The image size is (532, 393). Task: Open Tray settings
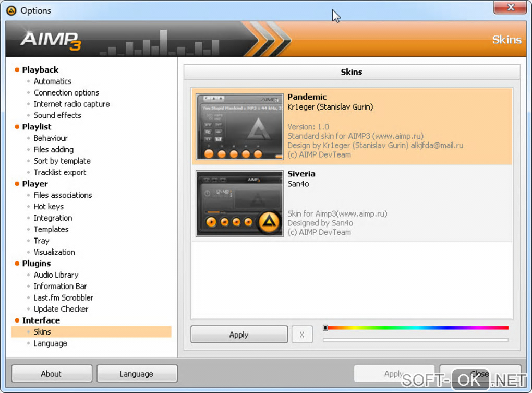[41, 241]
